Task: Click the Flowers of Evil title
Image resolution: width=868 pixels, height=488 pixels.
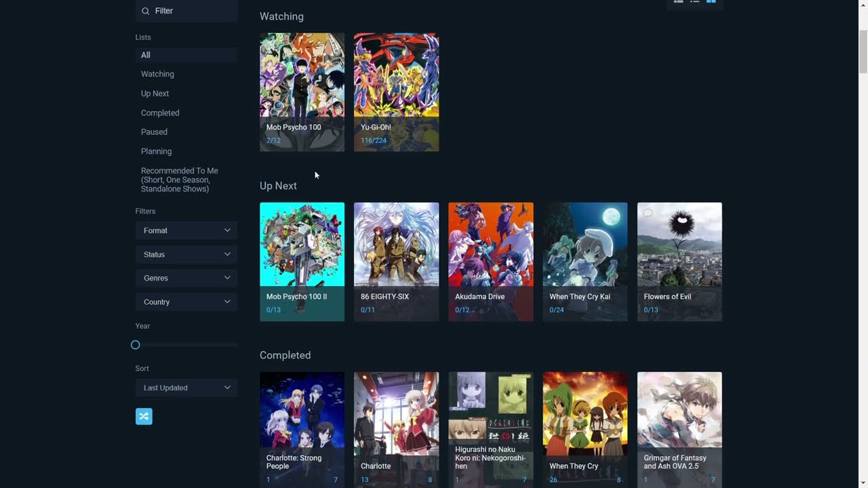Action: click(x=667, y=297)
